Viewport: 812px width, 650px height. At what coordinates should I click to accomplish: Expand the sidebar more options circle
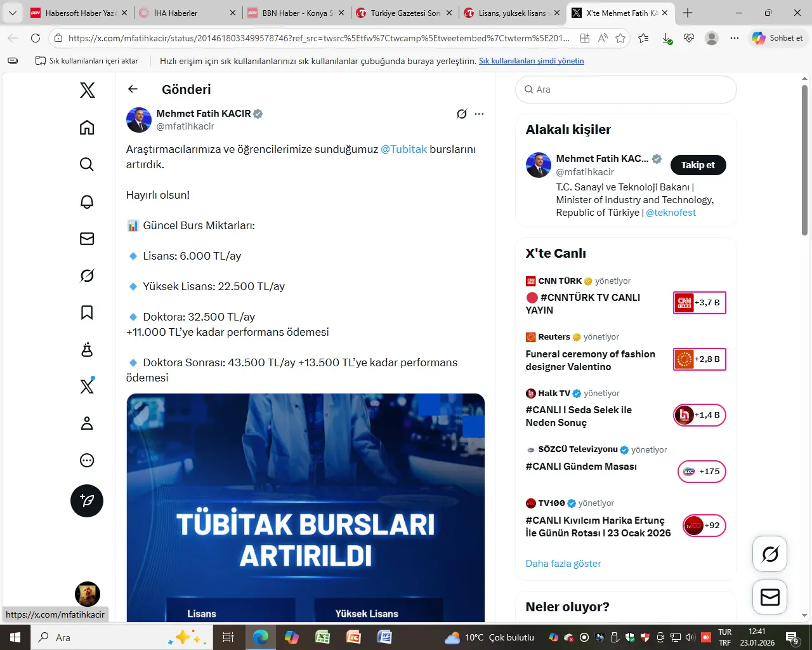[87, 460]
